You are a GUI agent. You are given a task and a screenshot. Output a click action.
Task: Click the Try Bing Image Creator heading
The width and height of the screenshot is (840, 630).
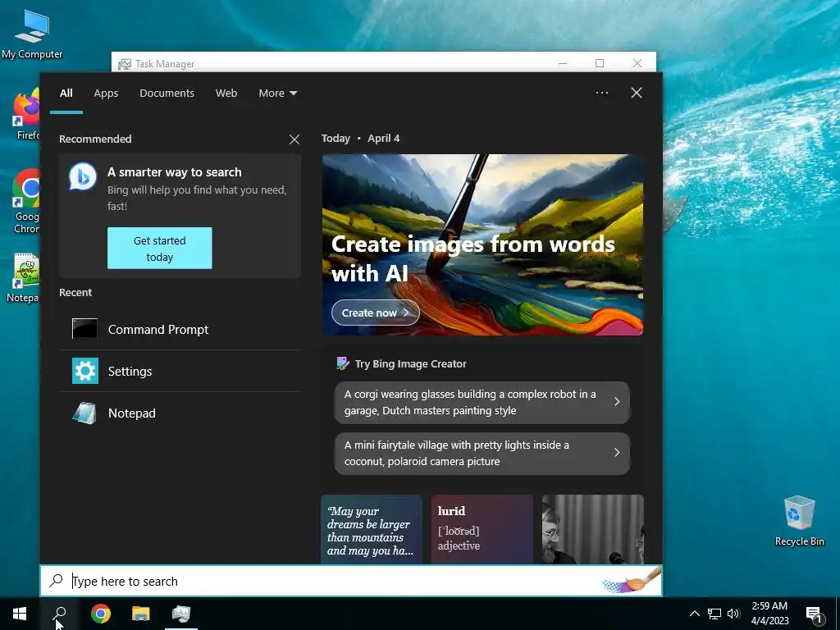click(410, 363)
